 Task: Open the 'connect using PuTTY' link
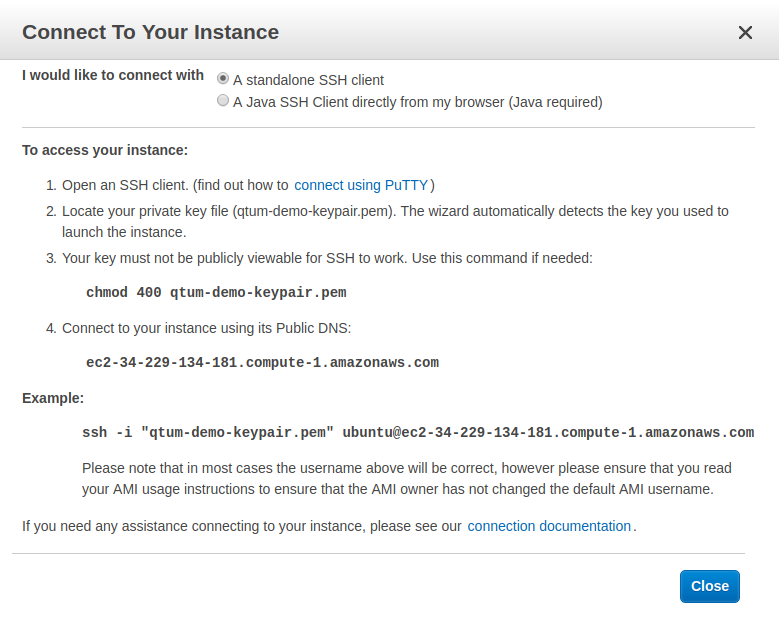[x=361, y=185]
